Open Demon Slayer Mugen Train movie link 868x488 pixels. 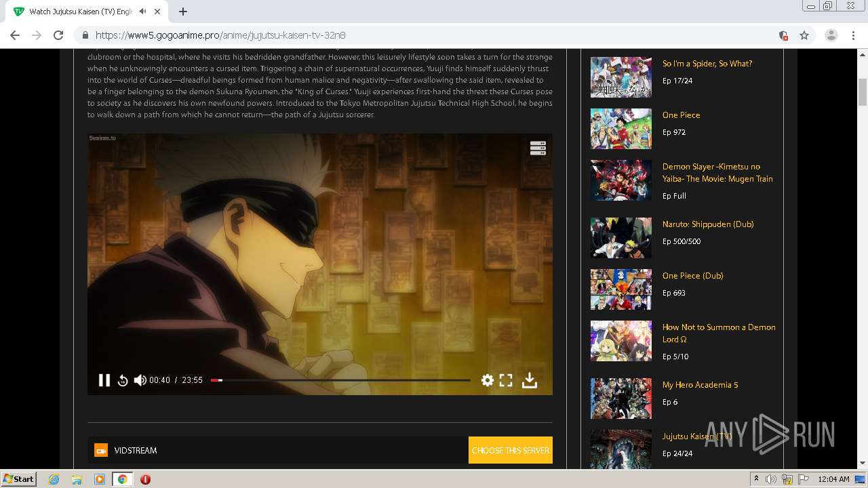717,173
